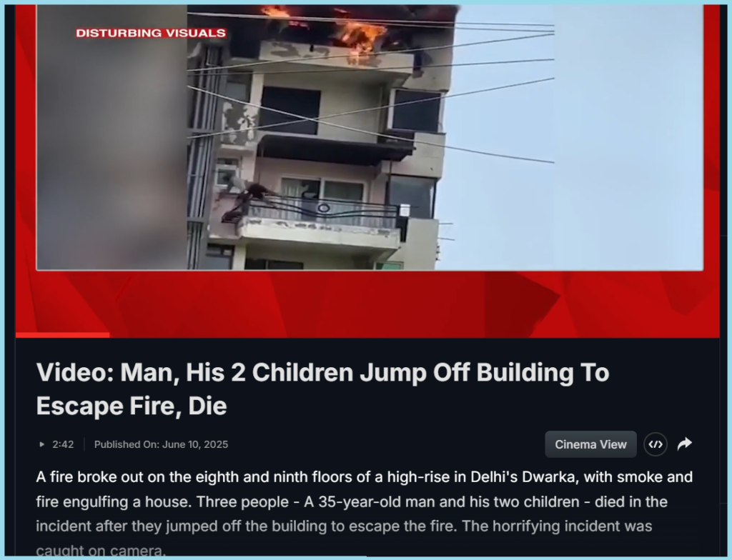Click the Published On June 10, 2025 date
Viewport: 732px width, 560px height.
[x=161, y=444]
